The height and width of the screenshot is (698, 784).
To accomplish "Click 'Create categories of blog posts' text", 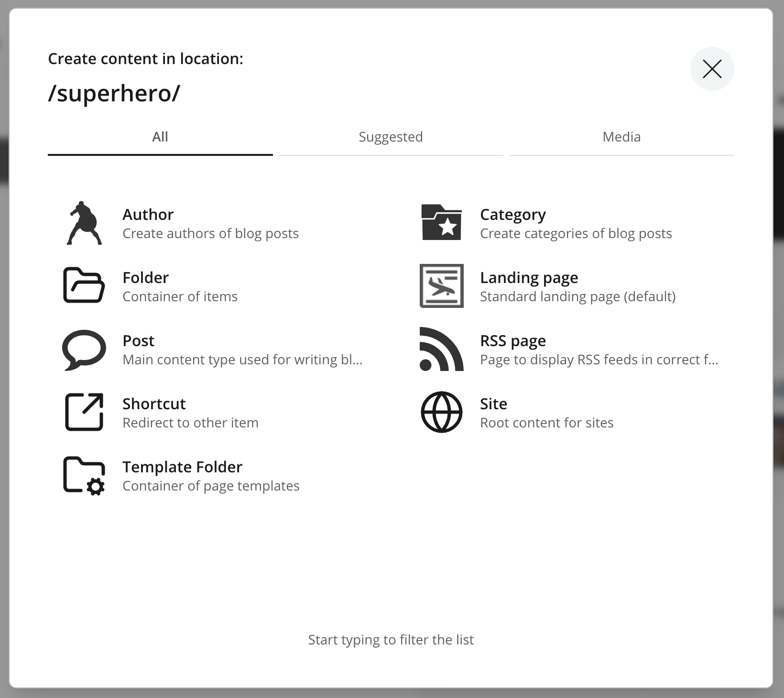I will 576,233.
